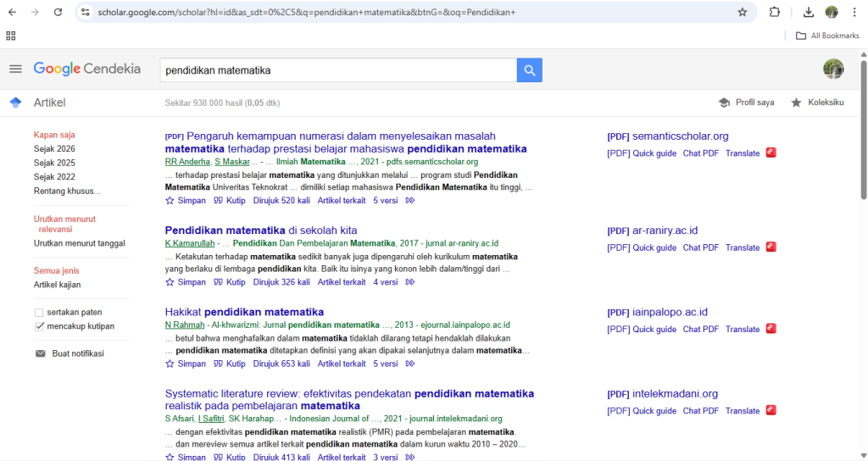
Task: Reload the page
Action: (58, 13)
